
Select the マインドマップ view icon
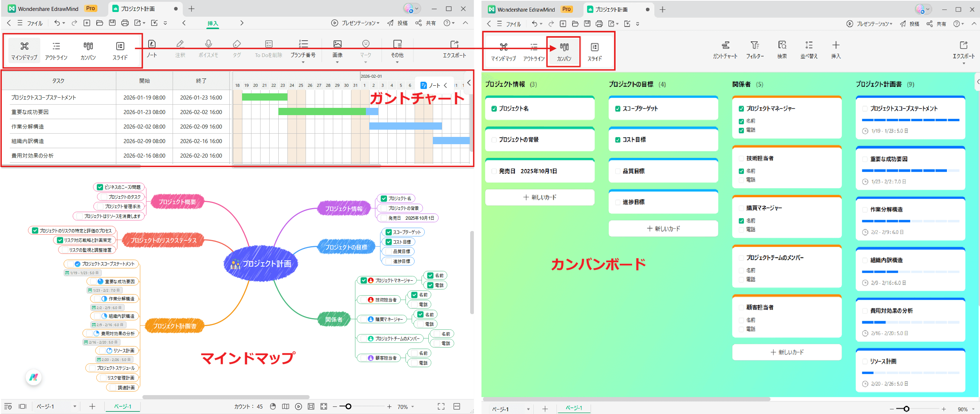(24, 50)
